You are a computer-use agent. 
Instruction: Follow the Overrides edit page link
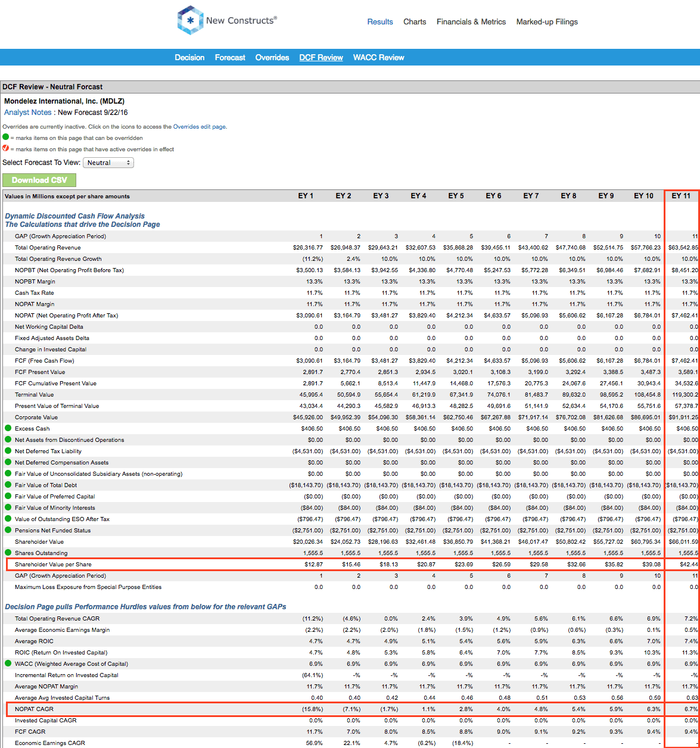click(200, 127)
